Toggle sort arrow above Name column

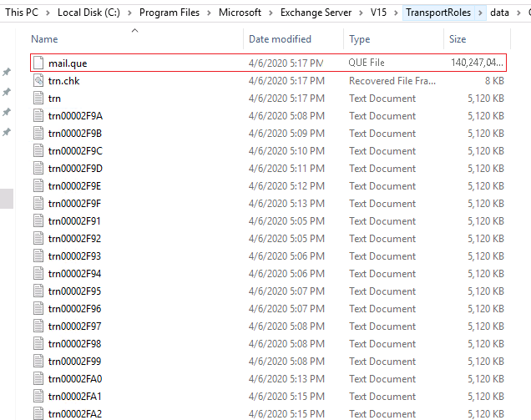coord(134,31)
